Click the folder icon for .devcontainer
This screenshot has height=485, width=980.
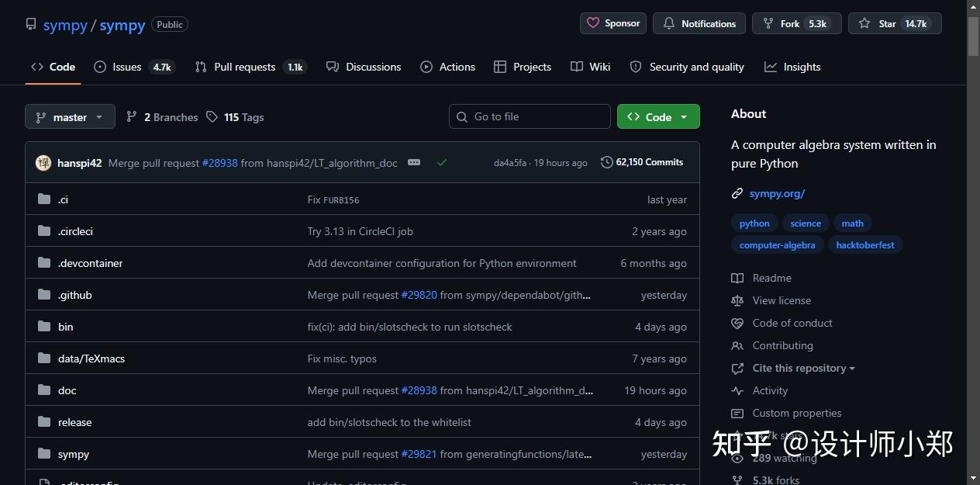tap(44, 263)
